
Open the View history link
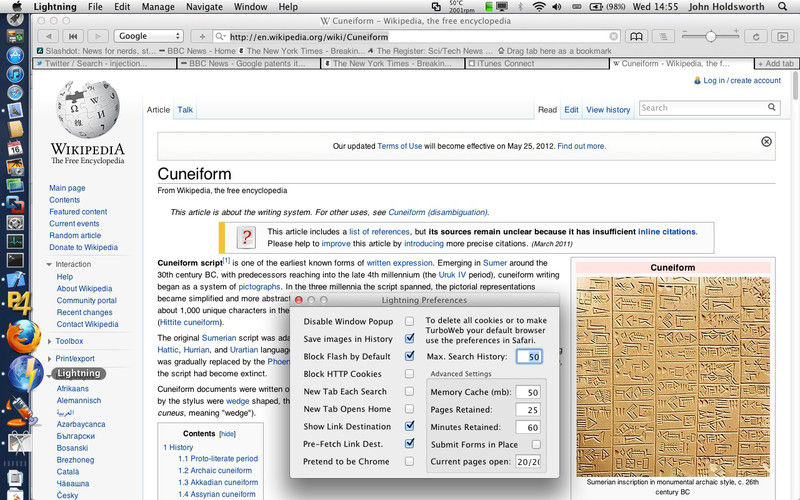point(608,110)
